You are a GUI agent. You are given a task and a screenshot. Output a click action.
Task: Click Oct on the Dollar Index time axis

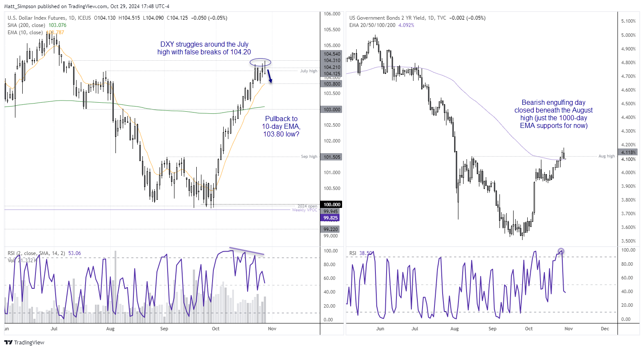(x=216, y=329)
